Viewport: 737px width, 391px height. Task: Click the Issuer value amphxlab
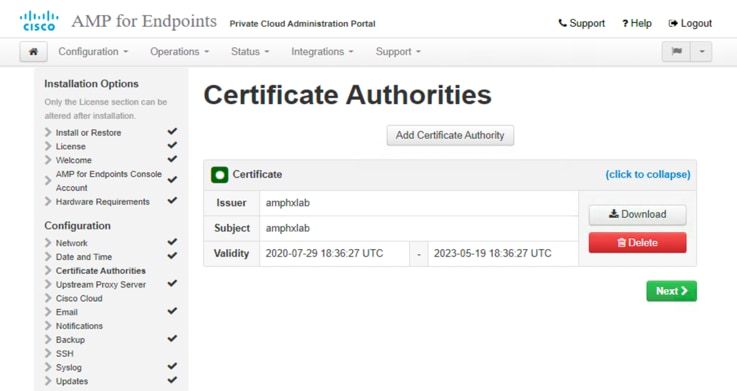point(288,203)
